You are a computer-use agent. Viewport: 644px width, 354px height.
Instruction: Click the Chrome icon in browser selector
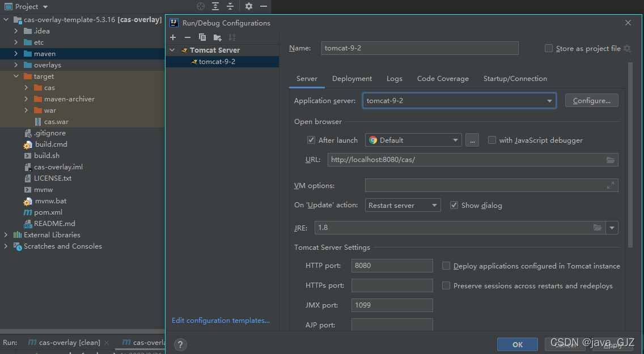373,140
